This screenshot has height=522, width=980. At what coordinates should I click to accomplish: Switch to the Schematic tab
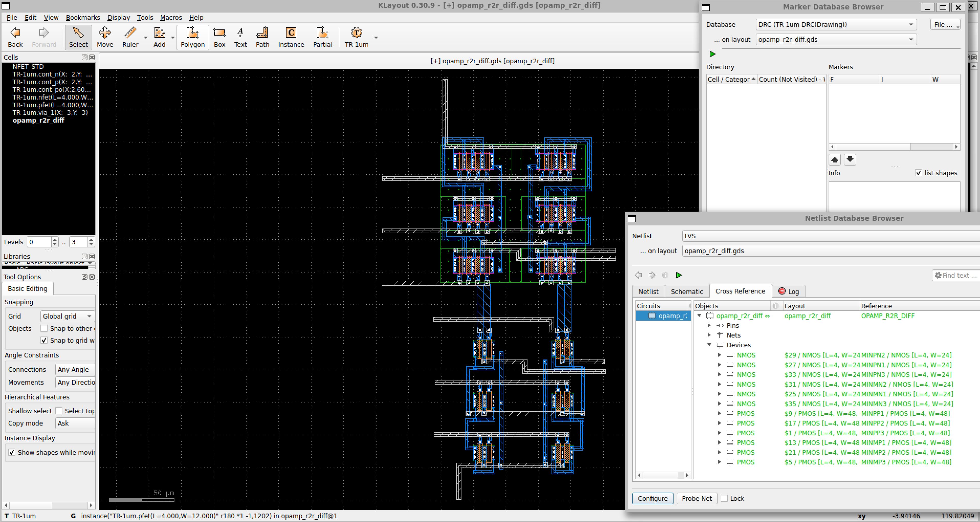(x=686, y=291)
